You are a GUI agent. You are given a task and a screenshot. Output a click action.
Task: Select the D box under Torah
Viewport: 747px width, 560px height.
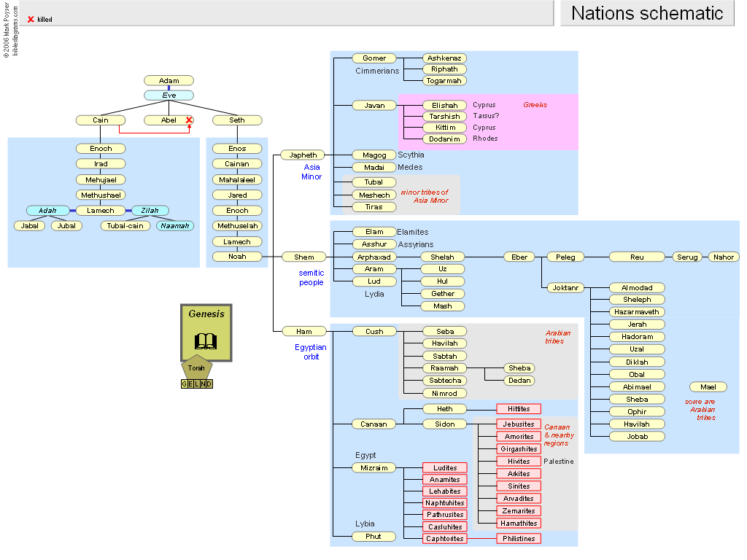pos(209,384)
